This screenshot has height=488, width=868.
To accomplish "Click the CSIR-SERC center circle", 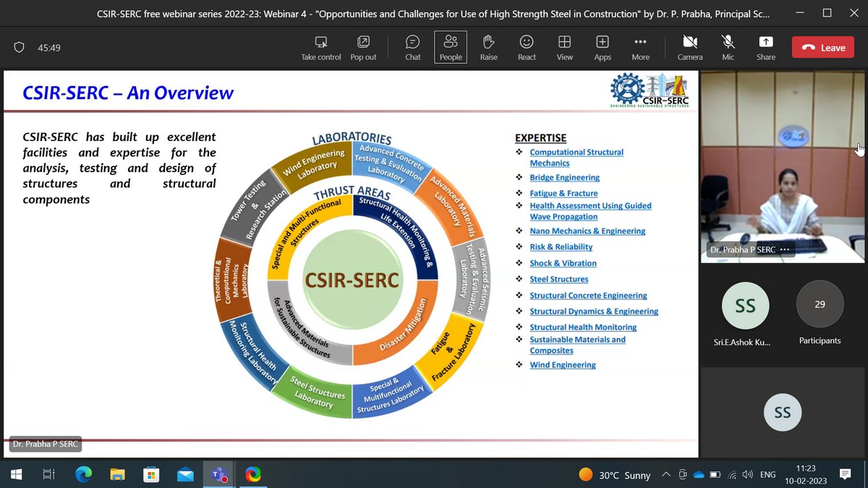I will tap(352, 280).
